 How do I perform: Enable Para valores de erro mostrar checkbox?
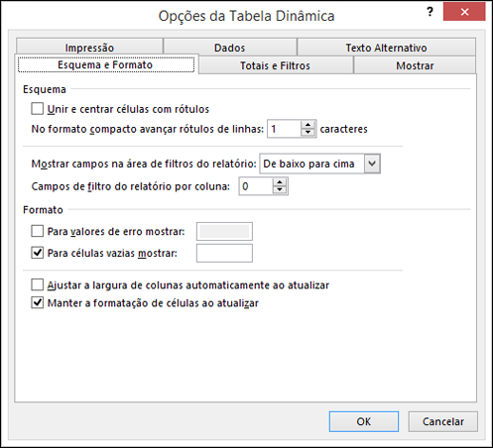(x=37, y=231)
